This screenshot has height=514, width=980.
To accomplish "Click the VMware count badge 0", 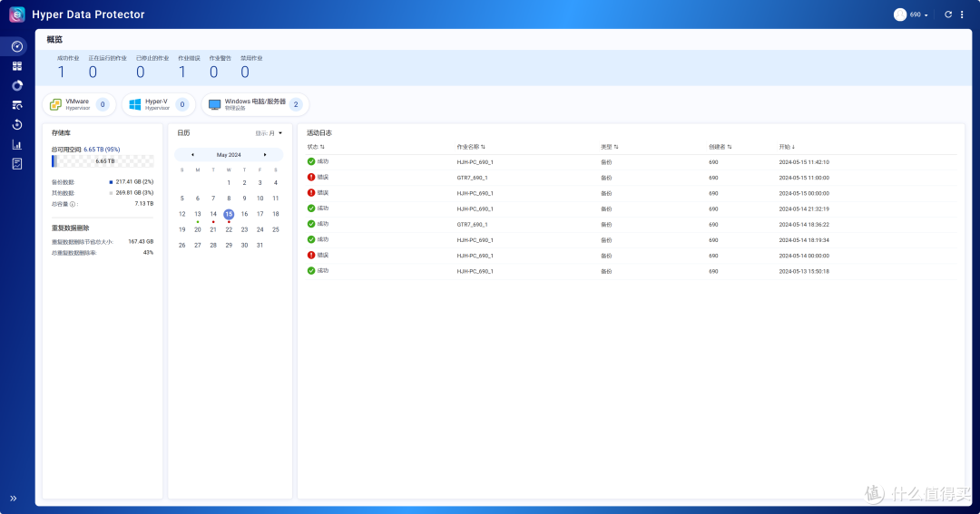I will click(103, 104).
